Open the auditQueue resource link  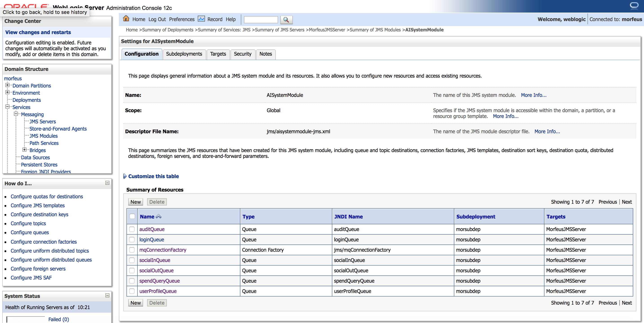click(x=152, y=229)
